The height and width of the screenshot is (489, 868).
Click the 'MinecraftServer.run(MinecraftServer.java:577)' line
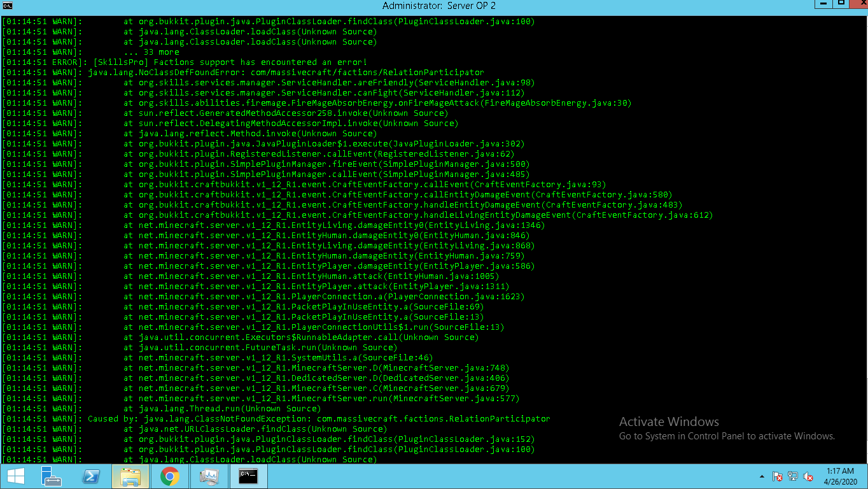(x=260, y=399)
